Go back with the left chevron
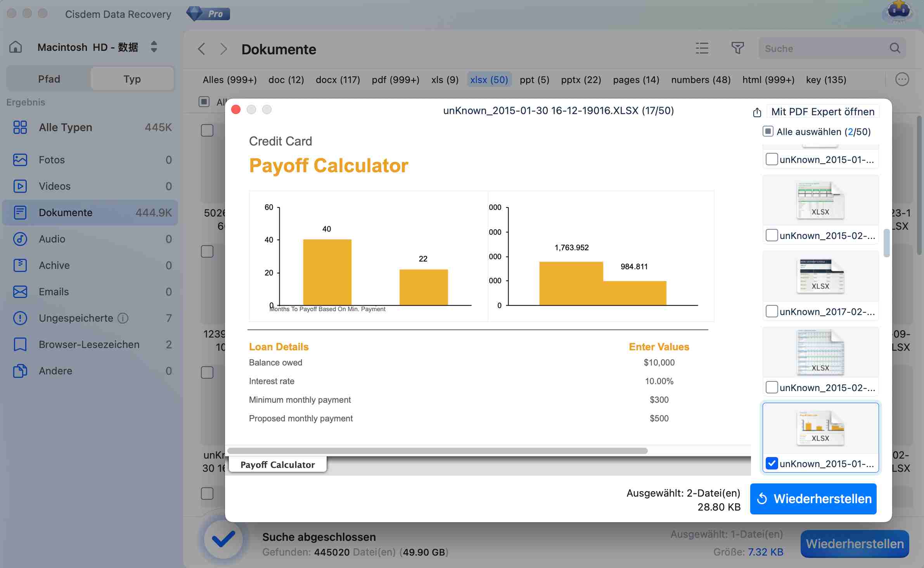924x568 pixels. tap(201, 49)
